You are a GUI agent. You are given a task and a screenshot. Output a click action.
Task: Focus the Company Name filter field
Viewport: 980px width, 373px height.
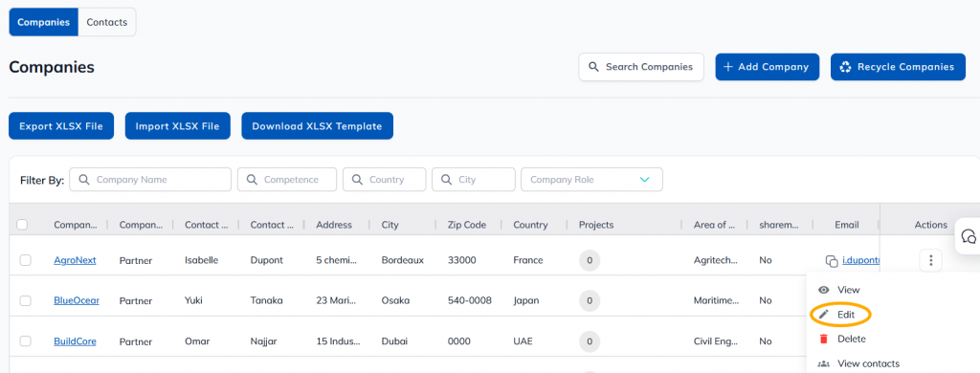click(x=150, y=179)
